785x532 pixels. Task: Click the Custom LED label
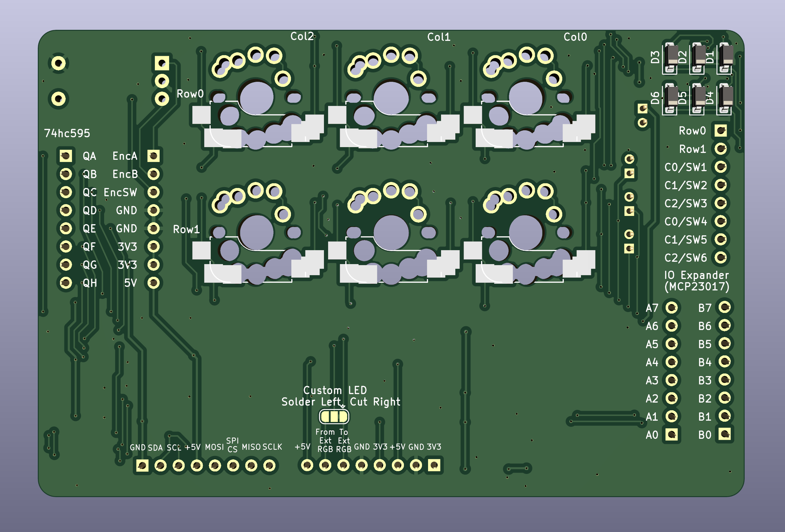pos(335,391)
